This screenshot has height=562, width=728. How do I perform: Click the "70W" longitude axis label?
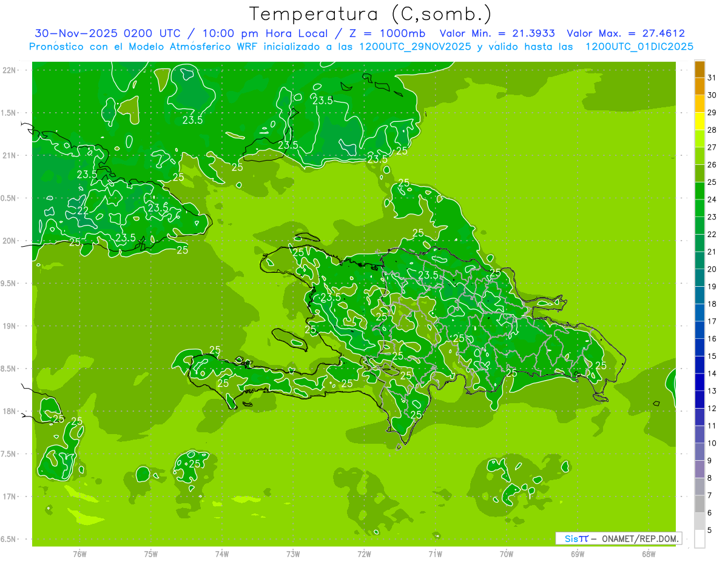pos(507,554)
